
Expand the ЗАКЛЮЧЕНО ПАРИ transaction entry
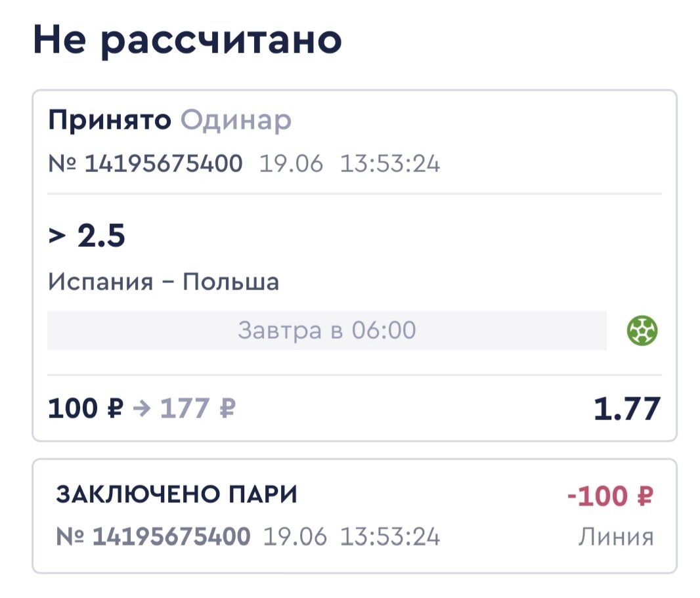350,515
